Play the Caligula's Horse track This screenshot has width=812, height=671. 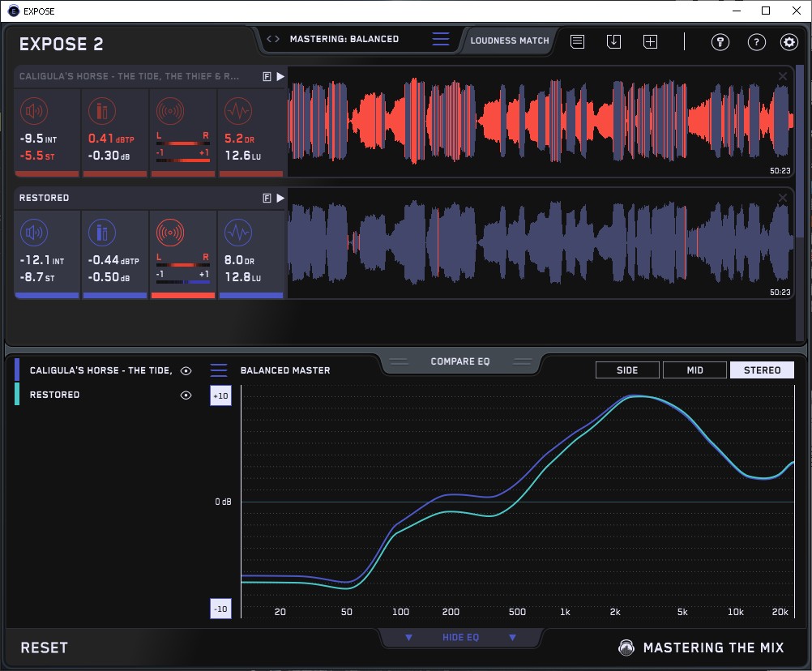(x=280, y=77)
